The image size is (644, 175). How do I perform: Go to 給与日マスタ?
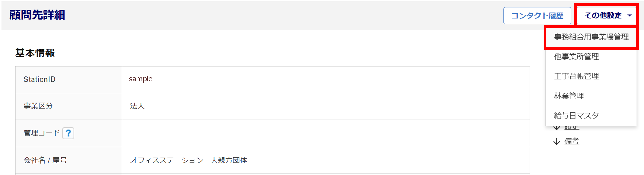click(x=576, y=116)
